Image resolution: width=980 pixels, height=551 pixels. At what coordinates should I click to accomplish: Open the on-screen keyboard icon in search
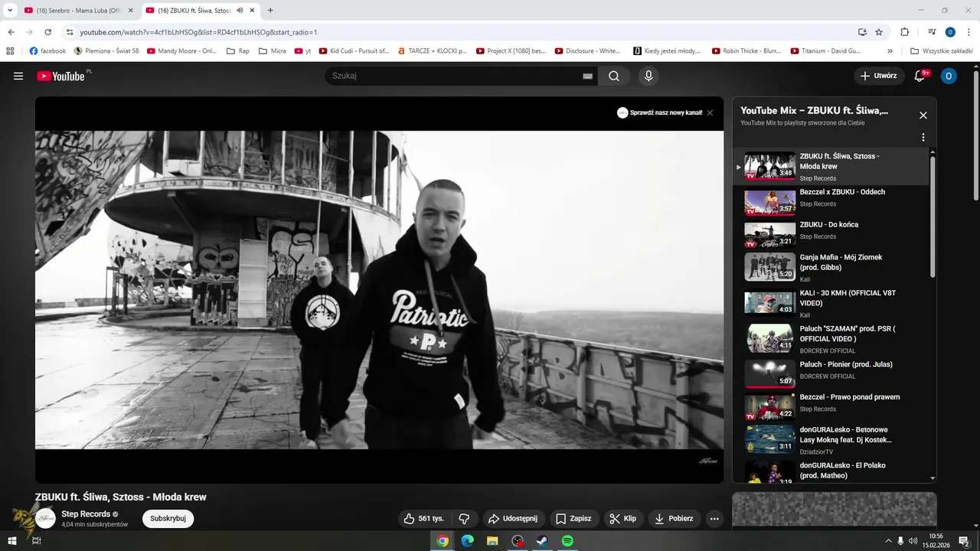coord(588,76)
